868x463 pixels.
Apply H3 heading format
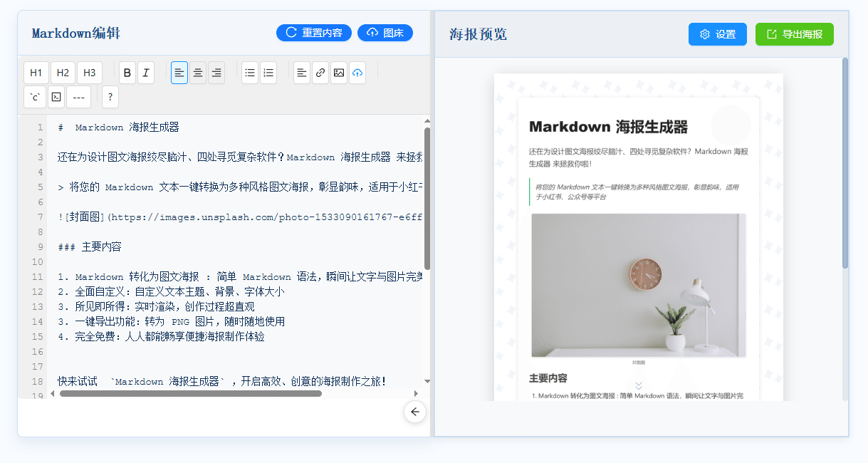88,72
